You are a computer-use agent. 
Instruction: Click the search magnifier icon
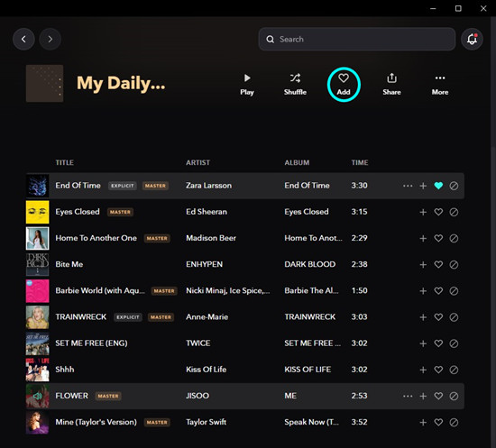tap(271, 39)
